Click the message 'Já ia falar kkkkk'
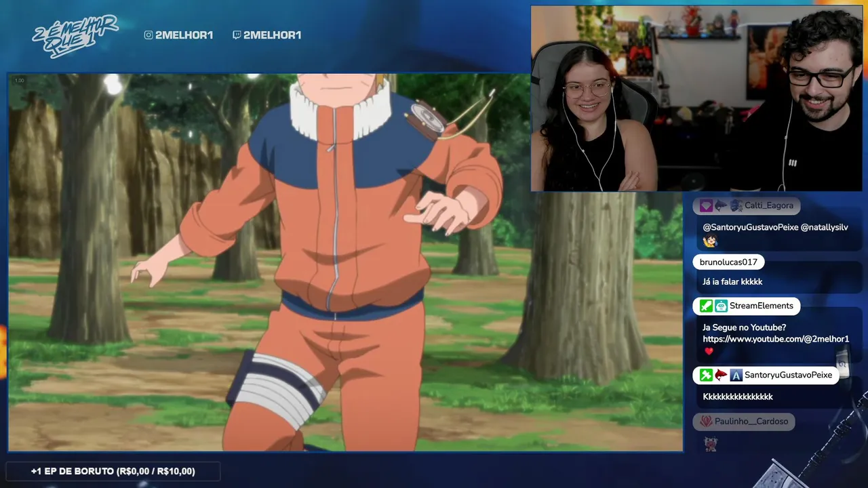 pos(732,281)
